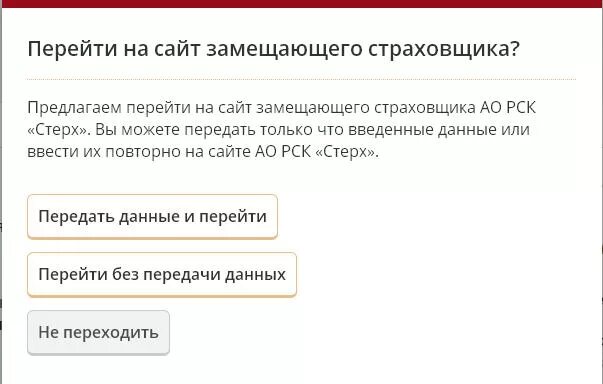Click the 'Передать данные и перейти' button
603x384 pixels.
(152, 216)
